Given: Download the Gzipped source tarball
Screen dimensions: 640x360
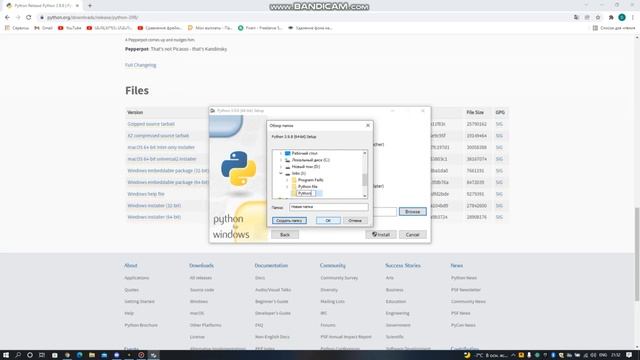Looking at the screenshot, I should [151, 124].
